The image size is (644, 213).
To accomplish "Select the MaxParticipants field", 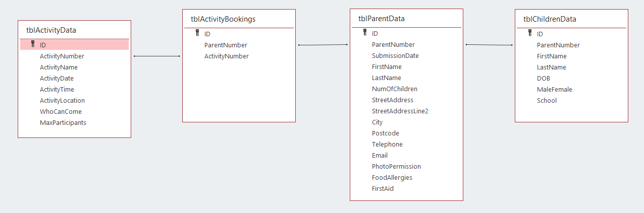I will (x=63, y=122).
